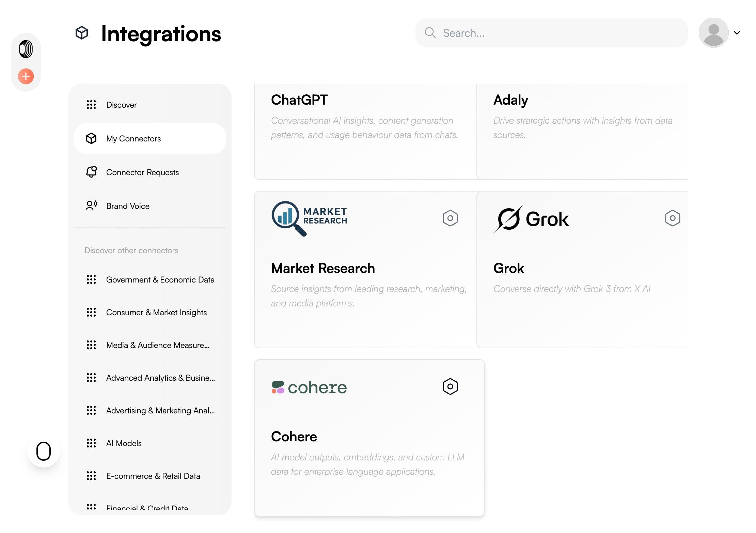Open the Grok connector settings icon
This screenshot has height=533, width=756.
coord(672,218)
